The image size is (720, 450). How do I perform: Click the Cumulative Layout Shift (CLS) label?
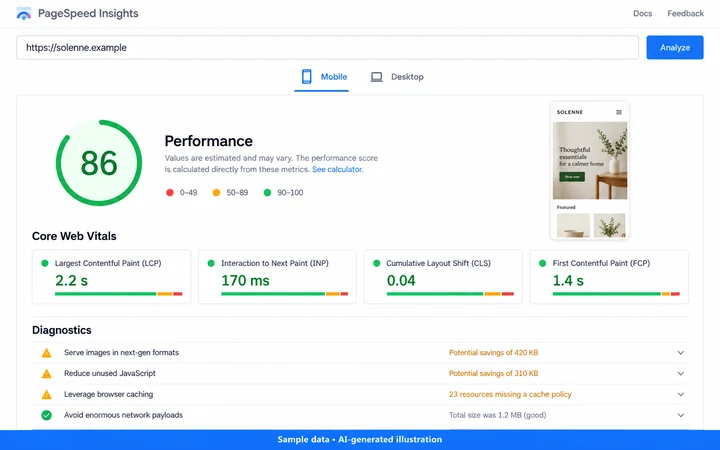tap(438, 263)
